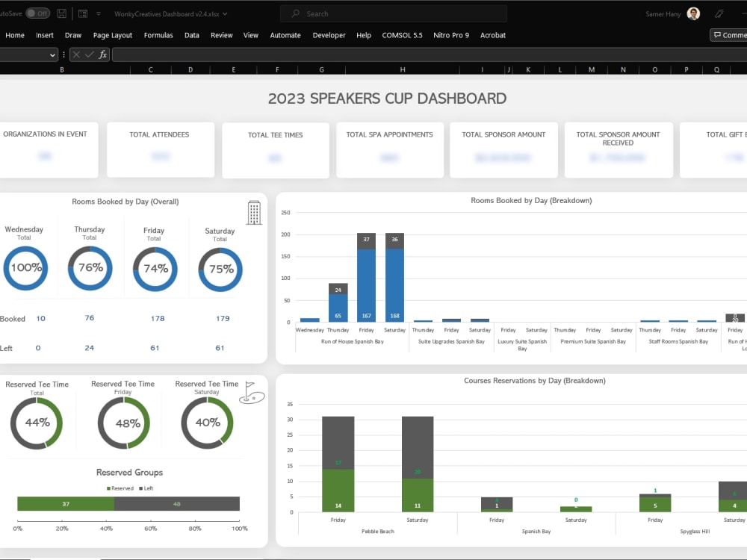The width and height of the screenshot is (747, 560).
Task: Toggle the AutoSave switch
Action: coord(37,13)
